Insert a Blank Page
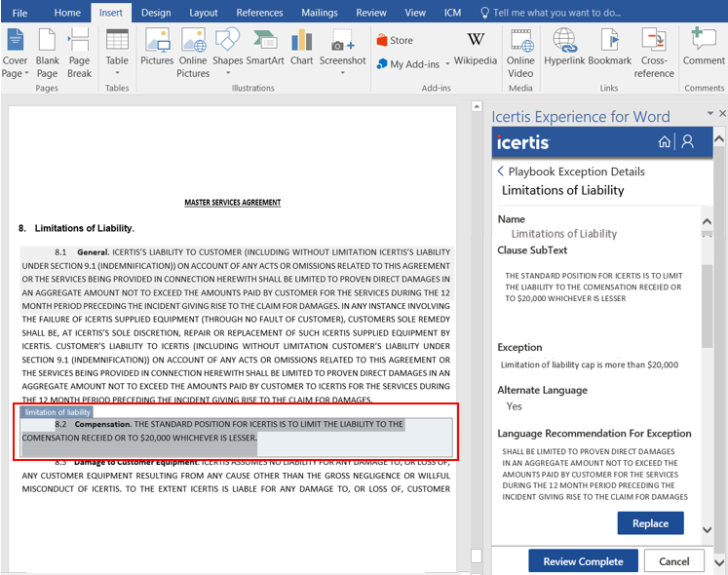728x575 pixels. pyautogui.click(x=47, y=53)
